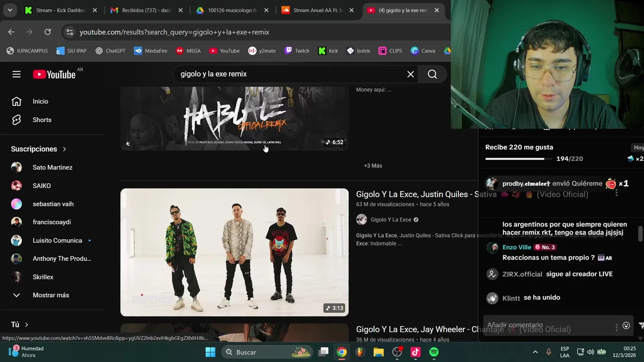Click the taskbar Buscar search box

point(268,352)
